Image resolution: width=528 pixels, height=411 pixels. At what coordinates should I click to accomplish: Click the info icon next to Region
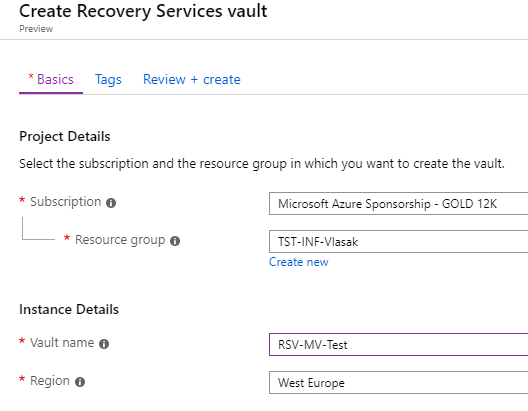(80, 382)
